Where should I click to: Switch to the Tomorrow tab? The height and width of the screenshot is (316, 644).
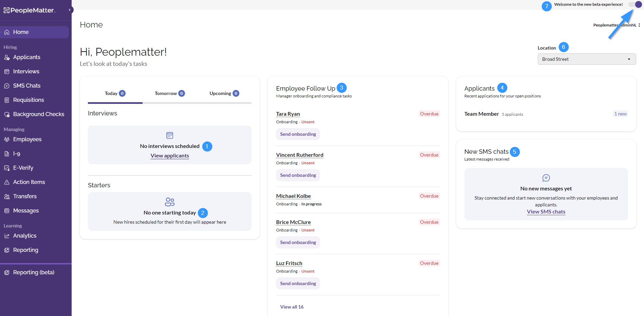[169, 93]
